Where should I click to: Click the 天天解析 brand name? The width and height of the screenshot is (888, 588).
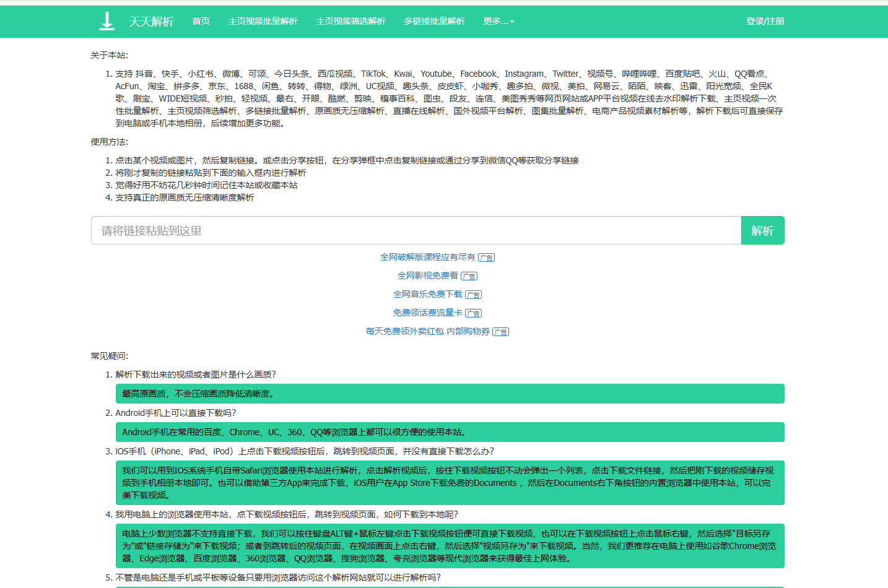151,22
